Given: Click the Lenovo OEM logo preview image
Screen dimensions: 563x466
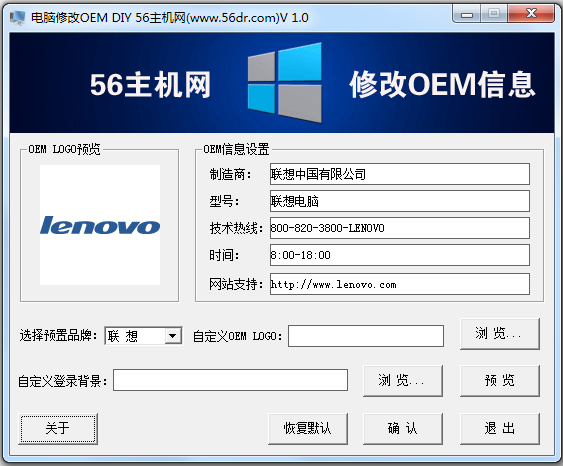Looking at the screenshot, I should pyautogui.click(x=100, y=225).
